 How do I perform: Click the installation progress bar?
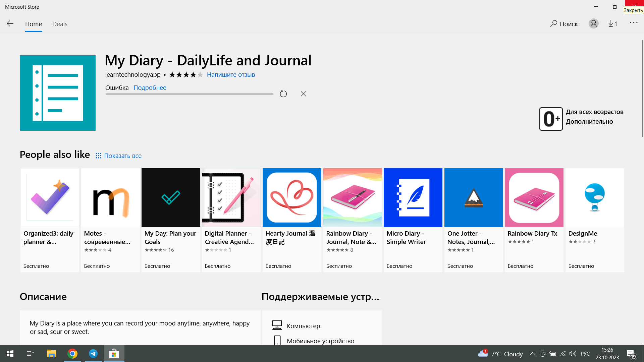click(x=189, y=94)
